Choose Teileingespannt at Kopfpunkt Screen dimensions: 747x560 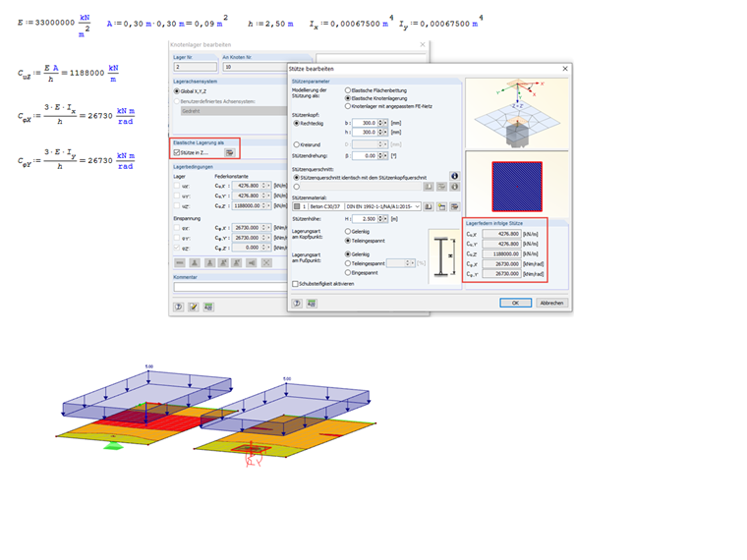pos(365,241)
